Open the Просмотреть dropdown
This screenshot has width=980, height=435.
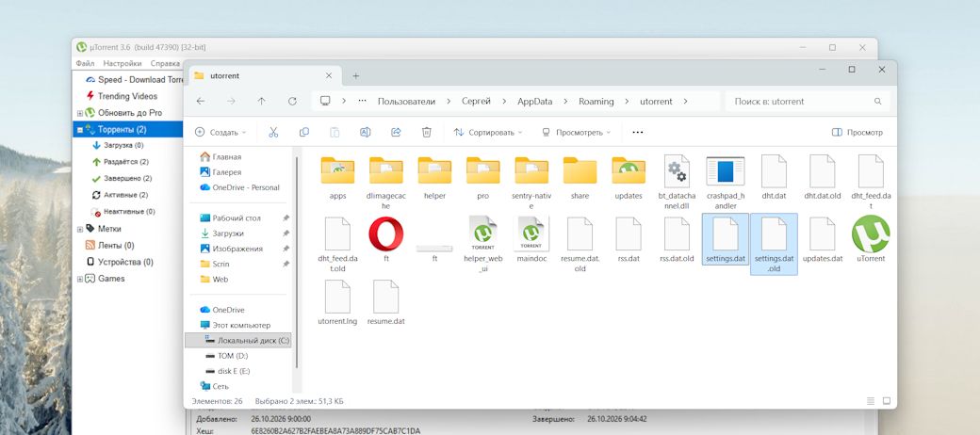576,133
